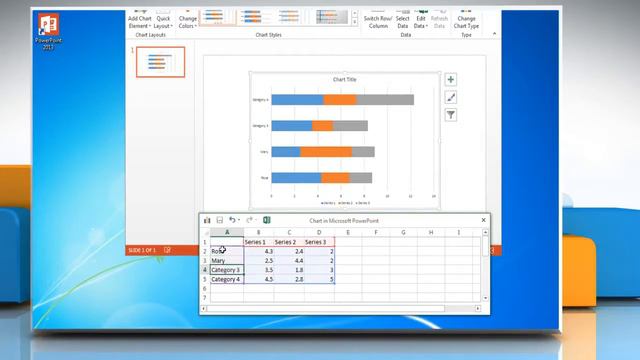Click cell with value 4.4
This screenshot has height=360, width=640.
(289, 261)
